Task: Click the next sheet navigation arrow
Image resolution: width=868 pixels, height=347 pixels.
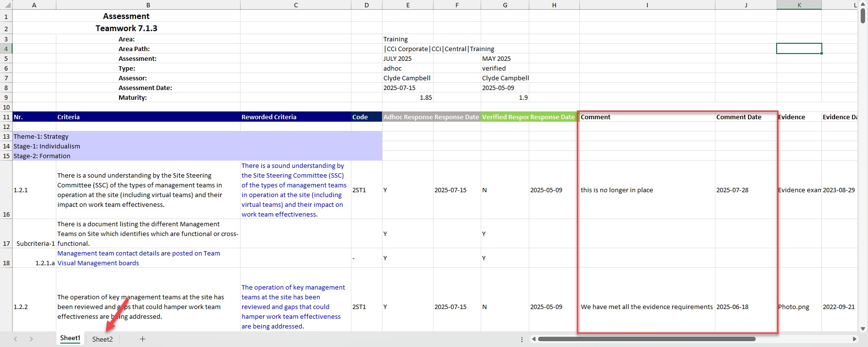Action: (x=31, y=339)
